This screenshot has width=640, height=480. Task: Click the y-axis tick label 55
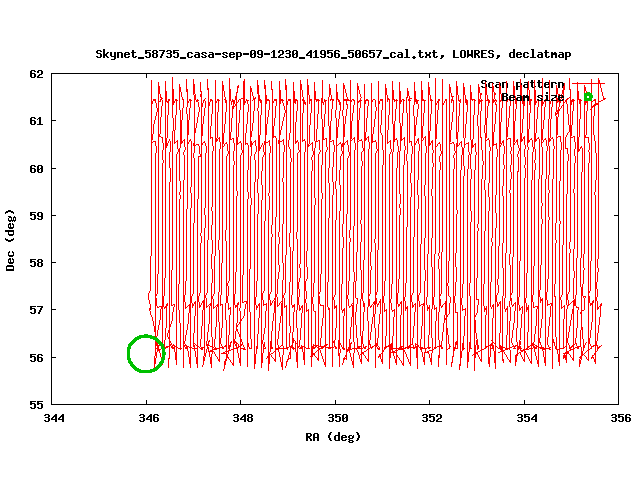pyautogui.click(x=36, y=405)
